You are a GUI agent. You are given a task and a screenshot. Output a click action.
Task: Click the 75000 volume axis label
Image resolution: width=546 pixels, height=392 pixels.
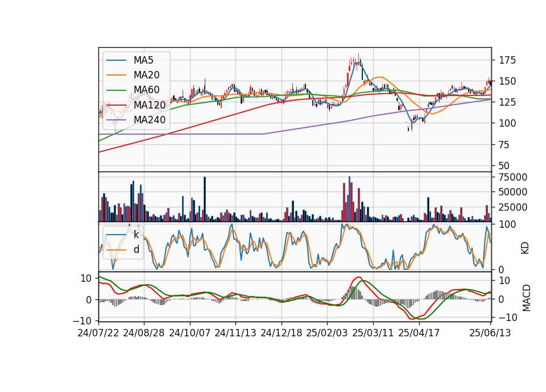coord(513,177)
